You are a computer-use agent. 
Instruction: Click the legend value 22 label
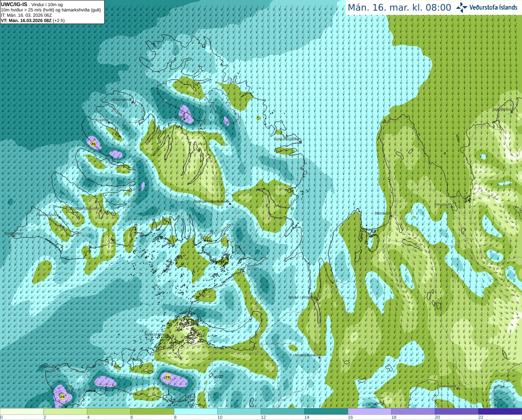481,418
